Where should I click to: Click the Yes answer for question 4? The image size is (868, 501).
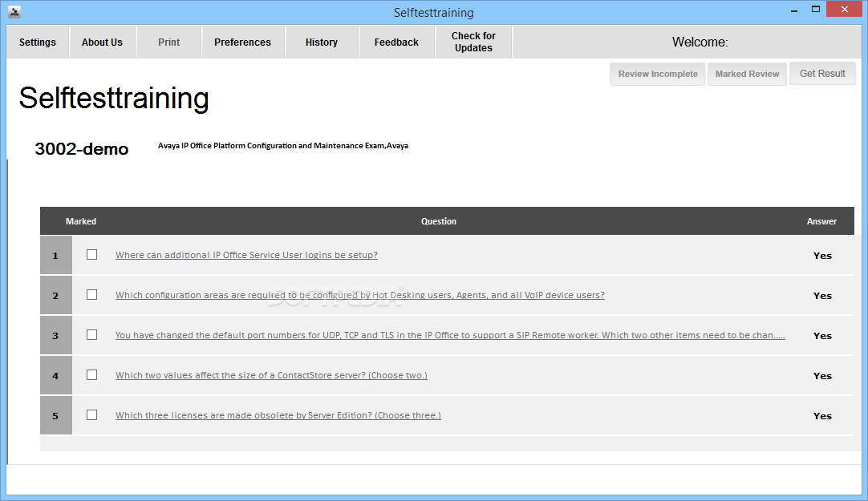(822, 376)
